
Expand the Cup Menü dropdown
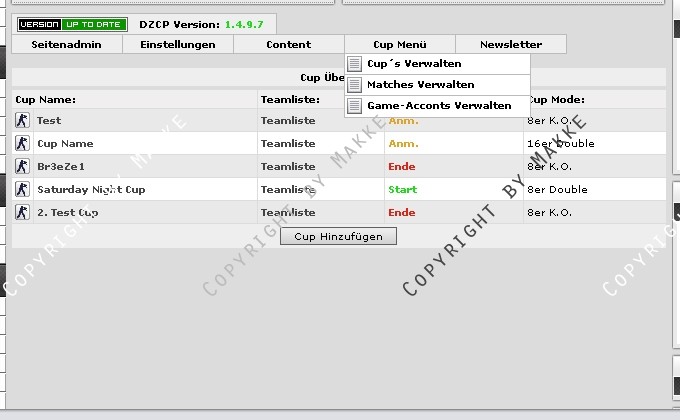pos(399,45)
